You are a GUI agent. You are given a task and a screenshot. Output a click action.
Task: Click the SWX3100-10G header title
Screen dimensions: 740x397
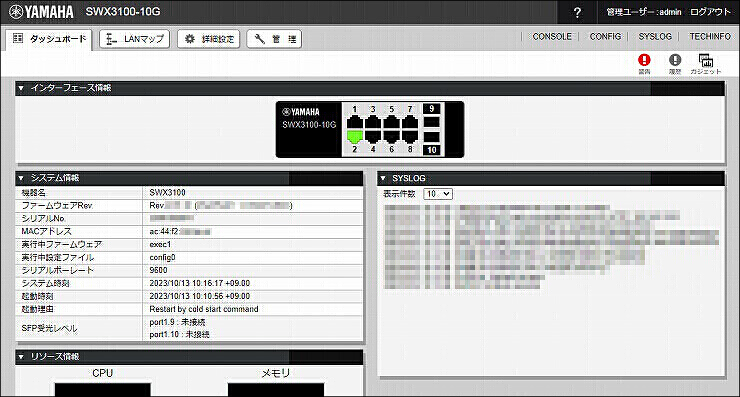pyautogui.click(x=123, y=12)
